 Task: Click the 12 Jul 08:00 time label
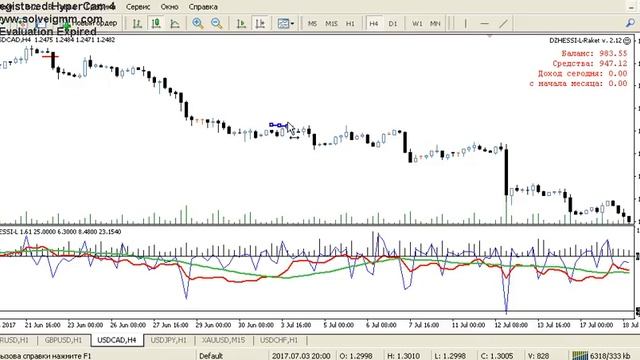pyautogui.click(x=511, y=325)
